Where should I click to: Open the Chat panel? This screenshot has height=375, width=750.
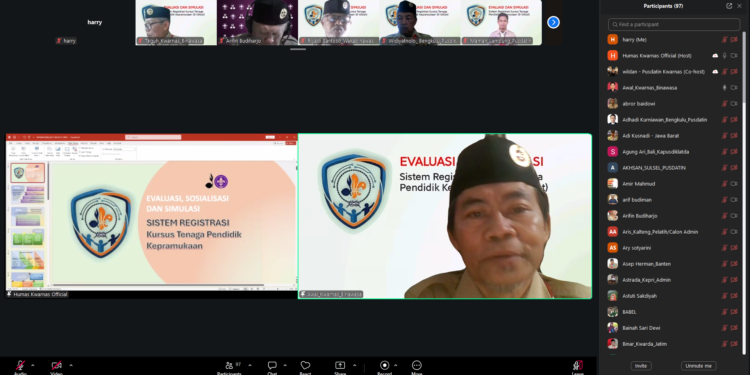point(272,365)
